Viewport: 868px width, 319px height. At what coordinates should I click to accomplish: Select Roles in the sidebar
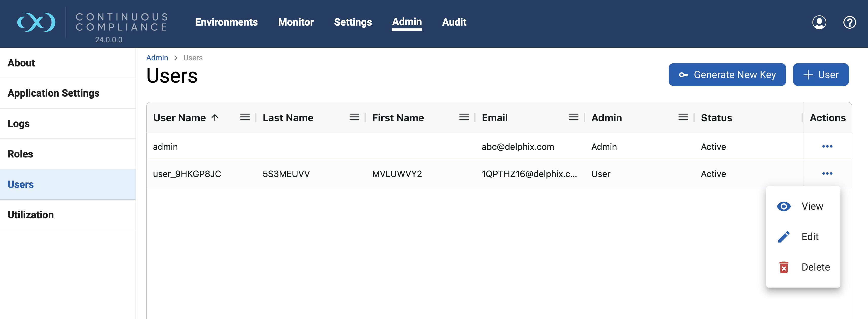coord(20,154)
